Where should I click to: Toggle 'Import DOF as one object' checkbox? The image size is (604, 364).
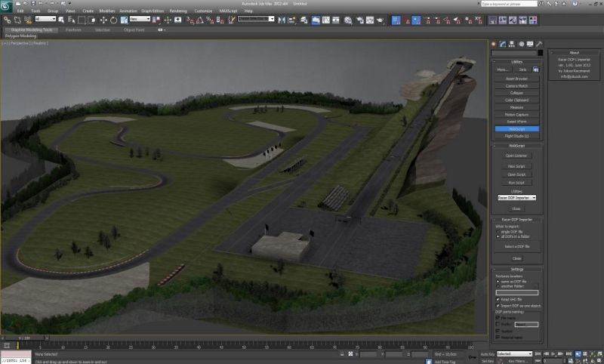click(498, 306)
